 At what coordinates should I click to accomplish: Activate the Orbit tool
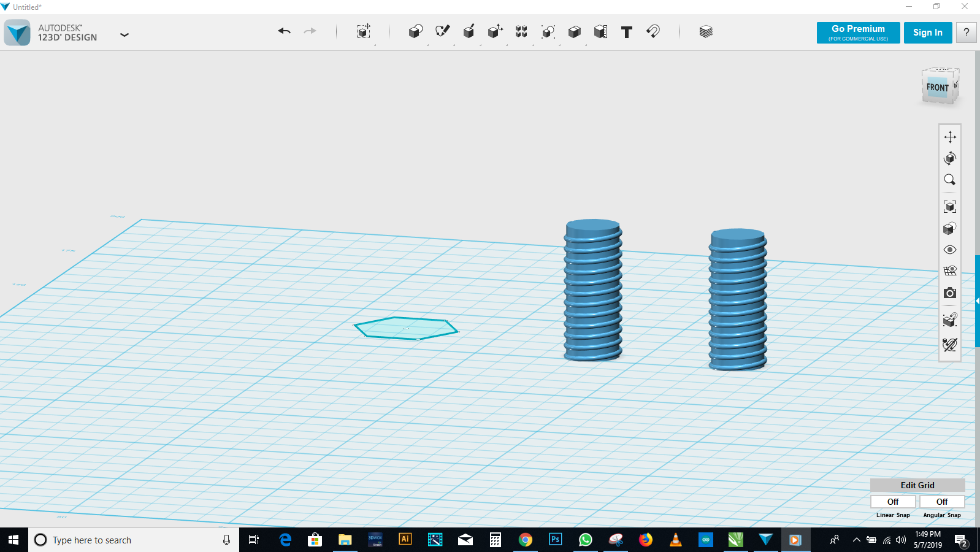click(950, 158)
